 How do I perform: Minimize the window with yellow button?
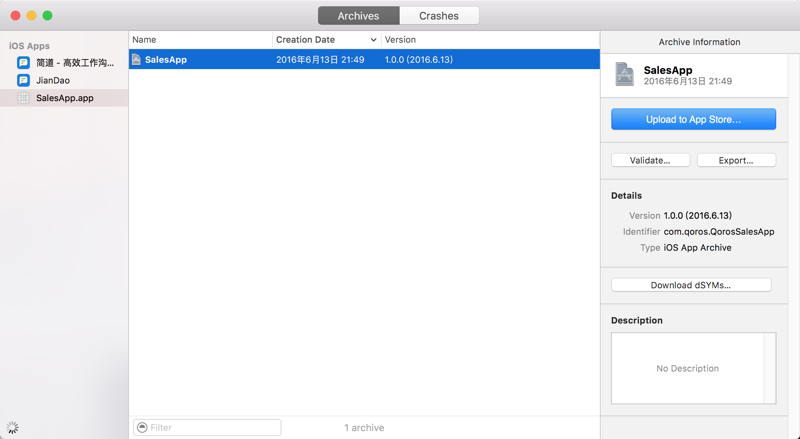pos(32,16)
